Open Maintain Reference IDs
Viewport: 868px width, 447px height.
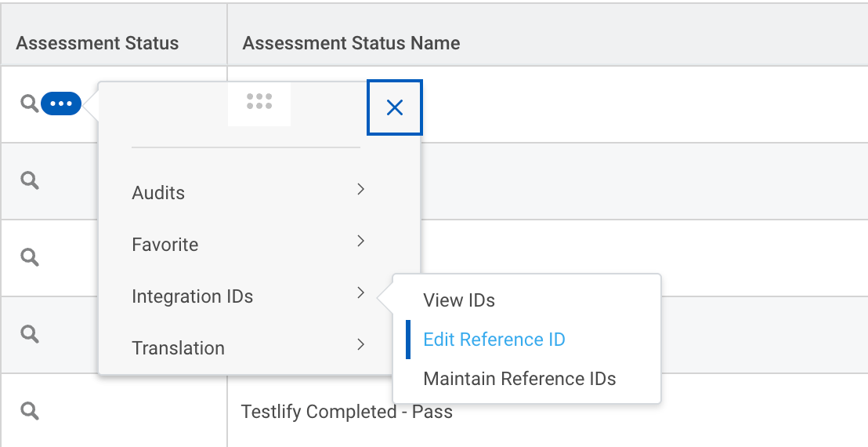[519, 379]
